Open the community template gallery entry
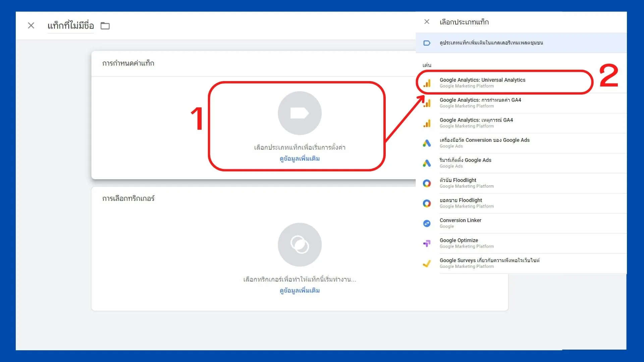Image resolution: width=644 pixels, height=362 pixels. [x=491, y=43]
